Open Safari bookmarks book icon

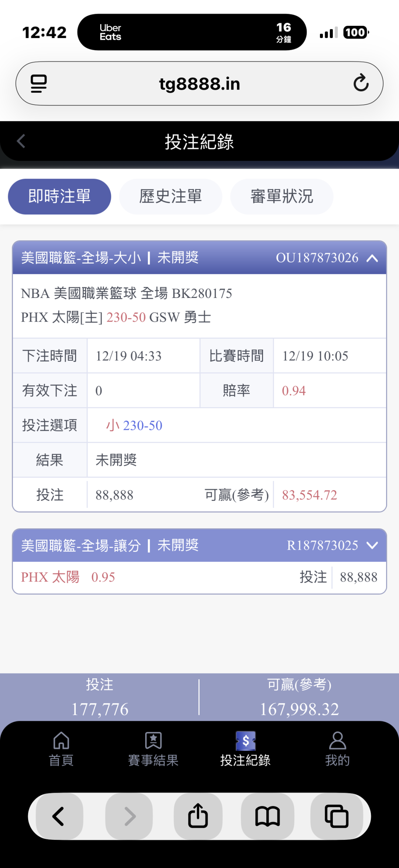267,816
